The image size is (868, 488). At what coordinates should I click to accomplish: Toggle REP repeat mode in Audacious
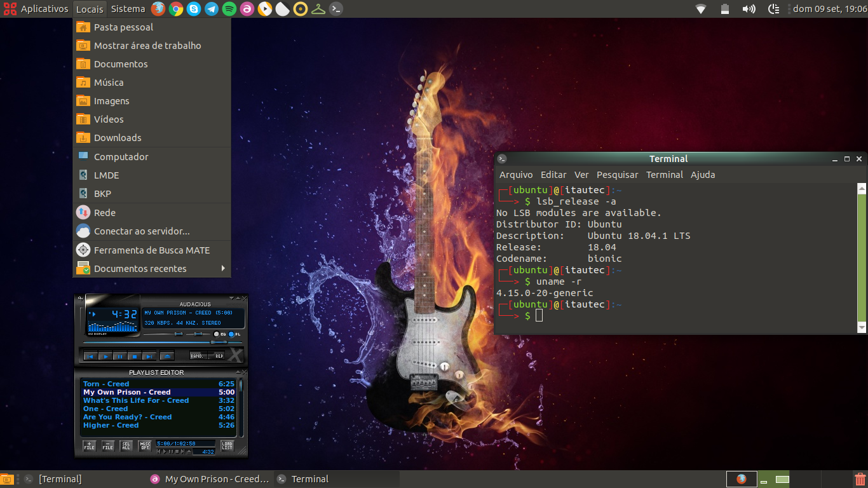pyautogui.click(x=216, y=356)
